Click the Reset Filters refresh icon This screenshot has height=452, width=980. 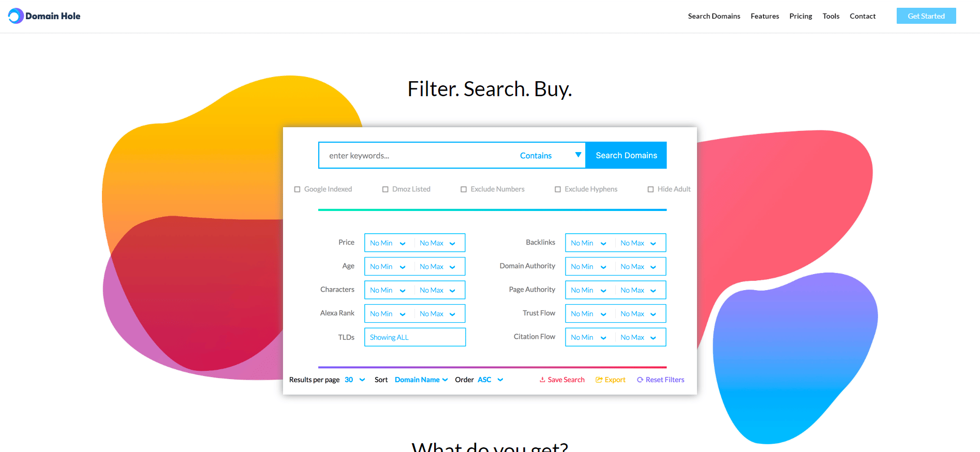click(x=640, y=380)
